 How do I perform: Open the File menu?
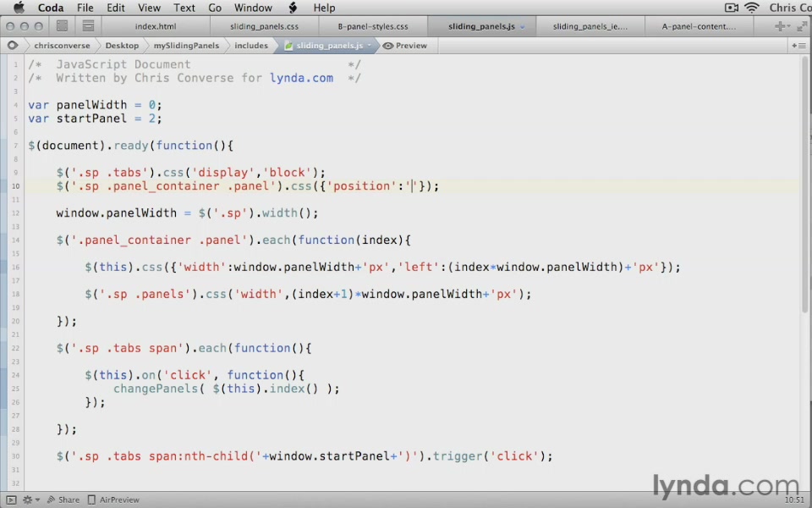[x=85, y=8]
